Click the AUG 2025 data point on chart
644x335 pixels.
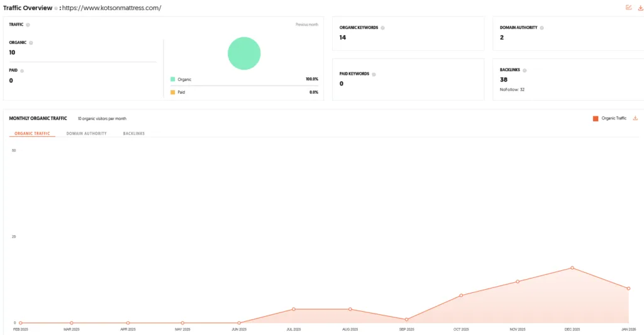(350, 309)
